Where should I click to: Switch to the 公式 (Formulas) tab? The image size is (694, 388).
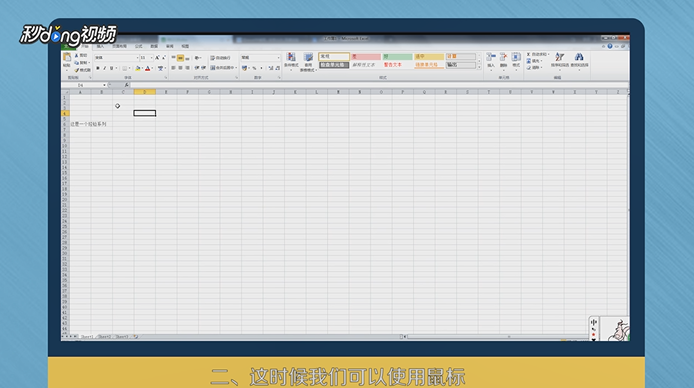pyautogui.click(x=139, y=46)
